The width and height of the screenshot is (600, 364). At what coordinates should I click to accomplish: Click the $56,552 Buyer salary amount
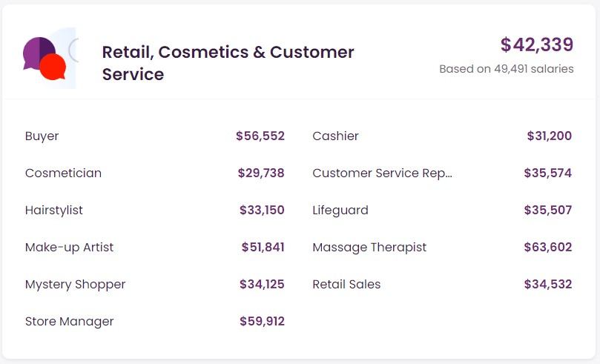click(260, 136)
